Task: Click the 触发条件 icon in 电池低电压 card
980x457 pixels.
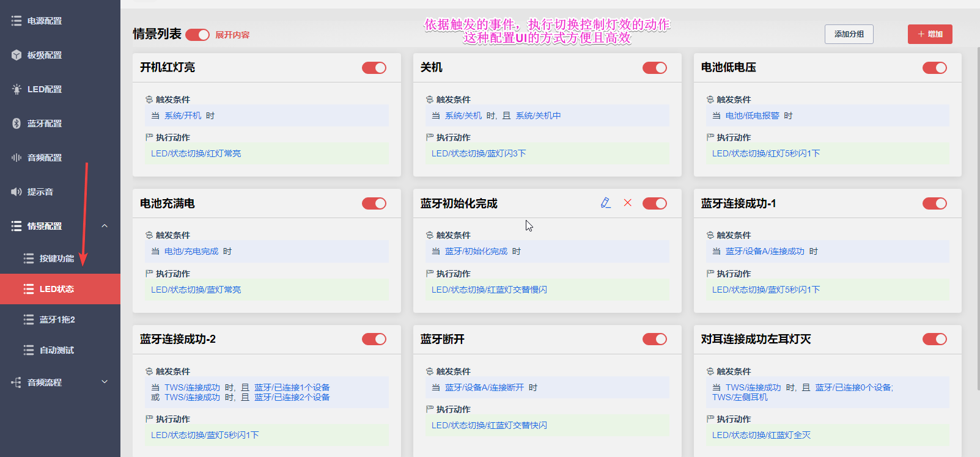Action: pos(710,100)
